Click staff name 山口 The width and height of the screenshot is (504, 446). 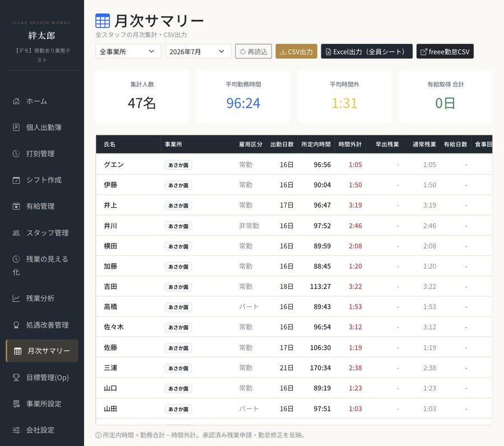[110, 388]
